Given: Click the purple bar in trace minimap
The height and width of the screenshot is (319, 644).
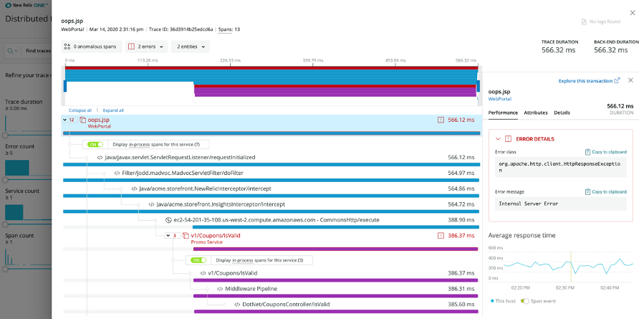Looking at the screenshot, I should pos(335,93).
